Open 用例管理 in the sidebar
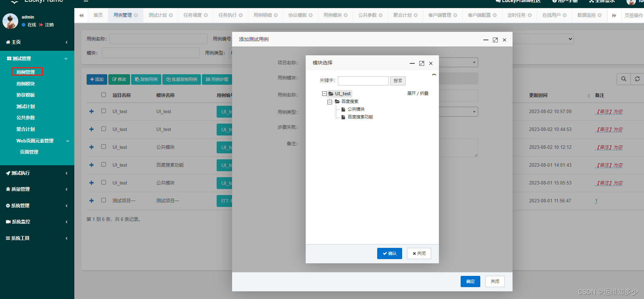 tap(26, 72)
